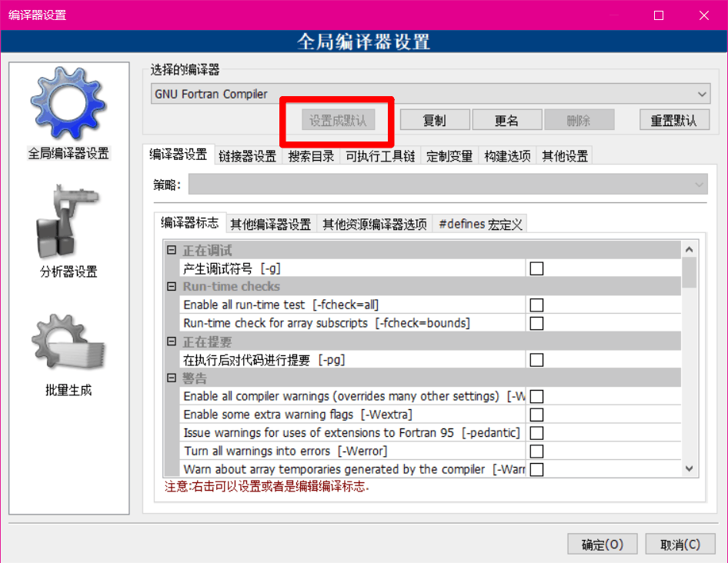Open the GNU Fortran Compiler dropdown
Viewport: 728px width, 563px height.
pos(430,94)
